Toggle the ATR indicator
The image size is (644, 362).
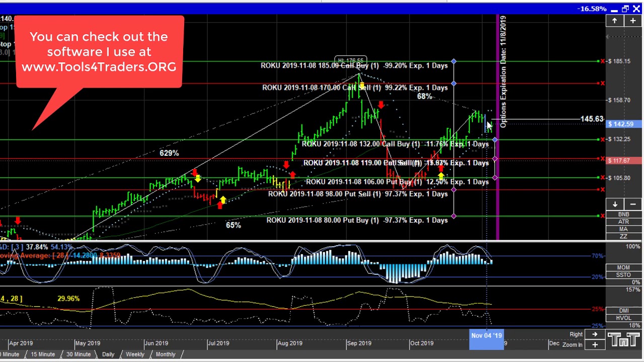(623, 222)
